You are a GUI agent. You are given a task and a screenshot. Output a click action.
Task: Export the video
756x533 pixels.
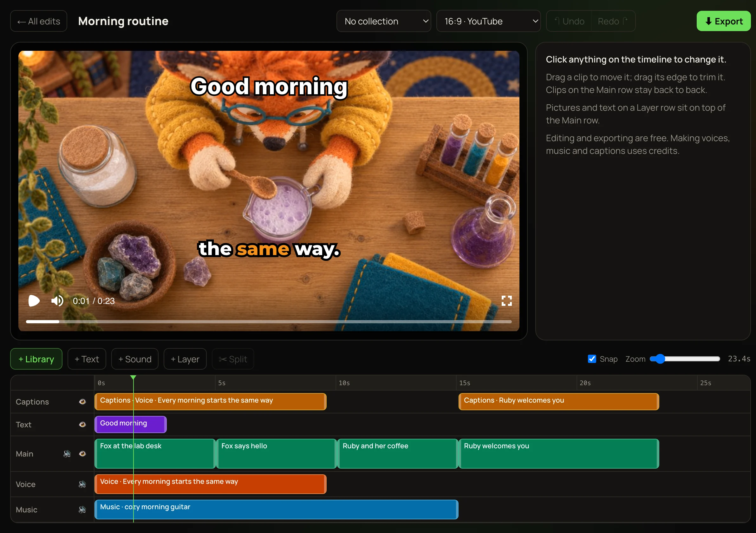coord(723,21)
